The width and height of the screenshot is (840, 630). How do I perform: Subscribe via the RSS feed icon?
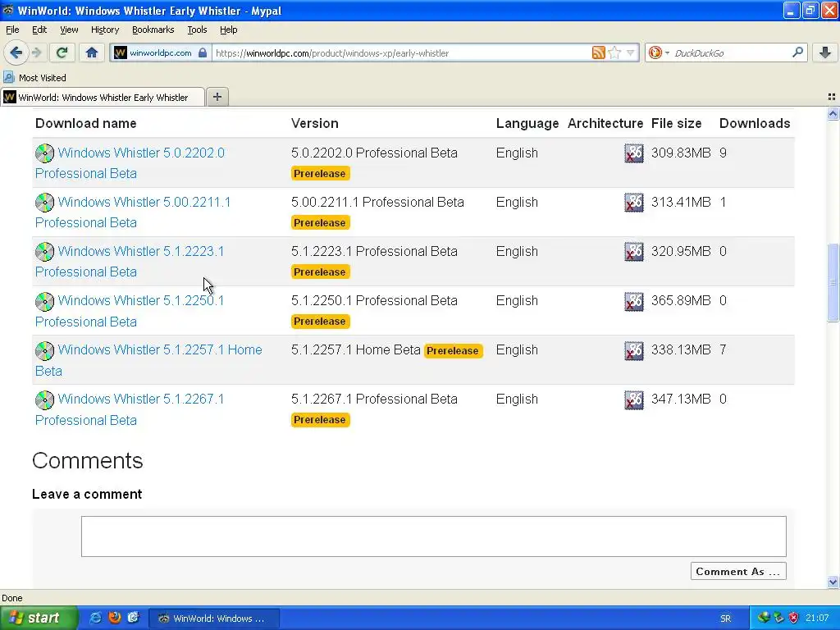[598, 52]
